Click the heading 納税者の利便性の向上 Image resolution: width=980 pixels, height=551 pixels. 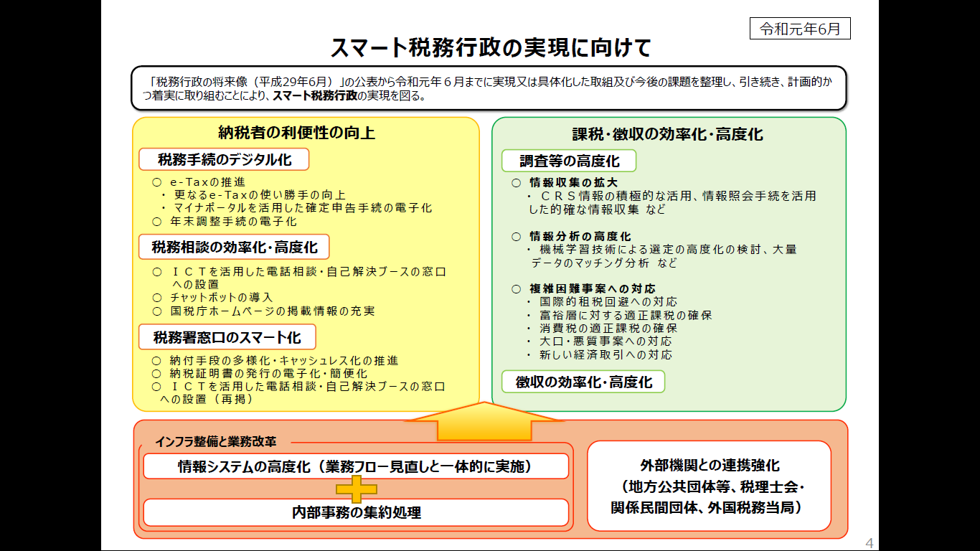click(x=296, y=133)
